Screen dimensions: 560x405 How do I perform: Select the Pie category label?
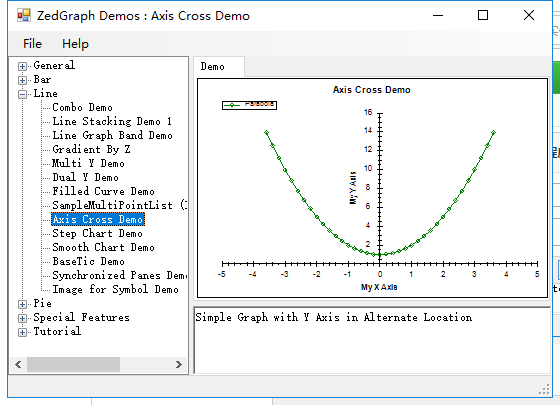[42, 303]
